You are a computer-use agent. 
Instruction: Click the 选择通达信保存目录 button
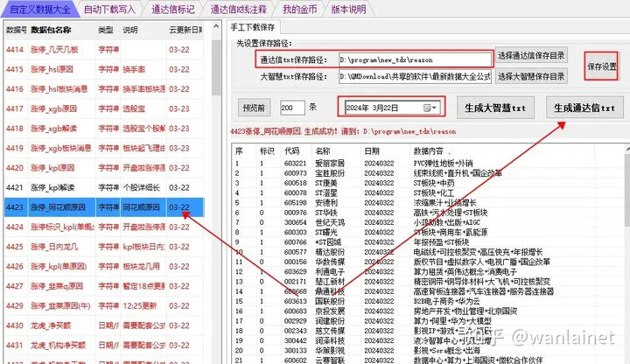[531, 55]
